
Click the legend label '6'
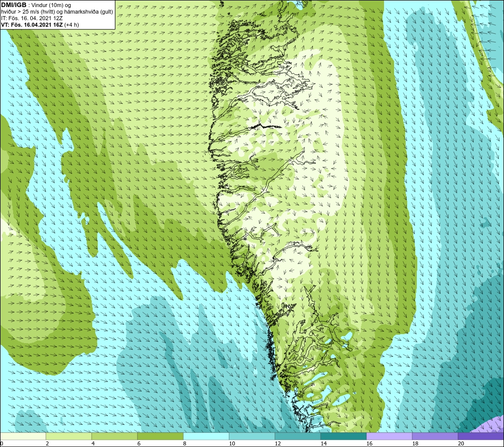coord(139,443)
